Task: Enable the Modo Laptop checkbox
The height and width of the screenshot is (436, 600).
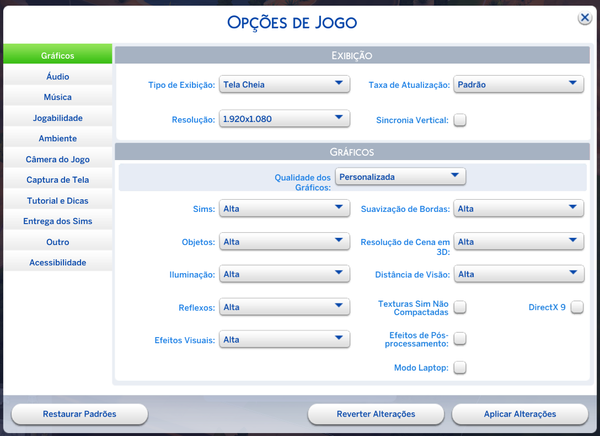Action: coord(460,367)
